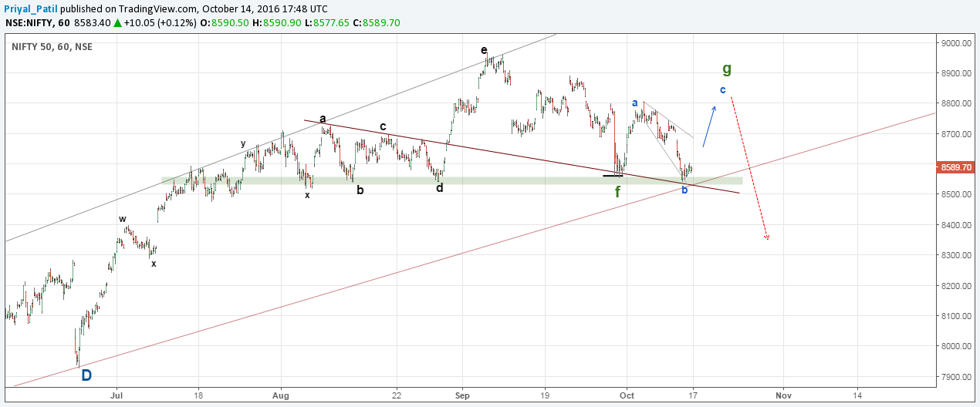Screen dimensions: 980x407
Task: Click the Oct date axis label
Action: [x=627, y=394]
